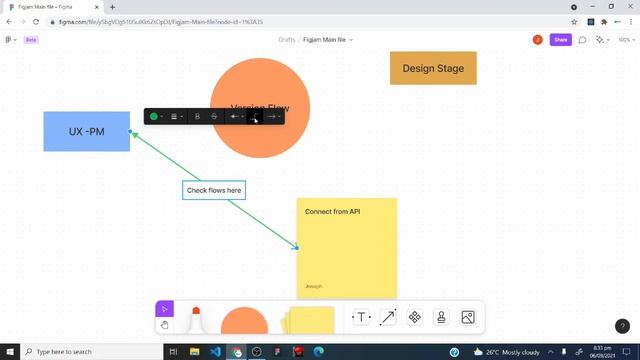Toggle bold text on connector label
Viewport: 640px width, 360px height.
click(197, 116)
